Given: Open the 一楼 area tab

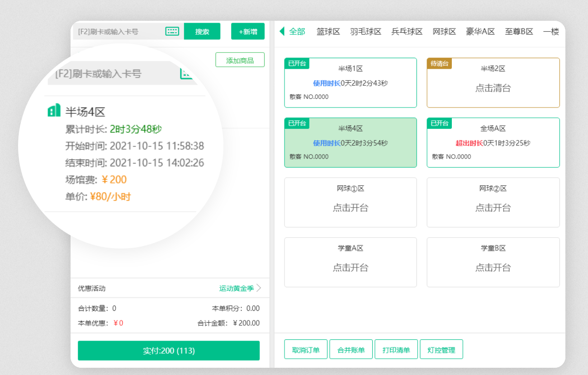Looking at the screenshot, I should click(x=551, y=31).
